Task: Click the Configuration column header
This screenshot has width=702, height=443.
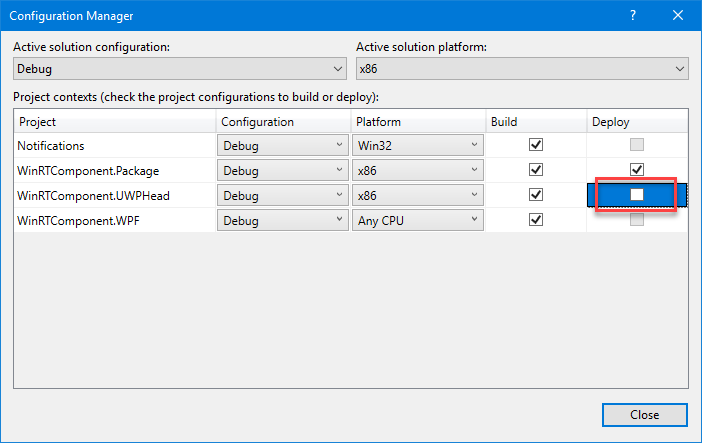Action: tap(282, 122)
